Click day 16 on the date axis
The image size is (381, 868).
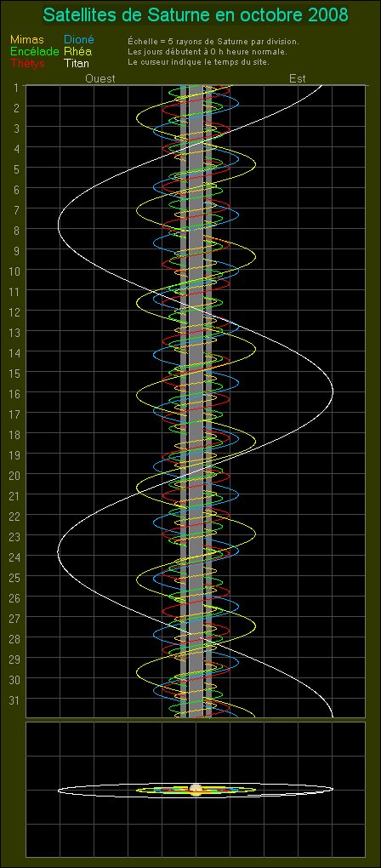[x=15, y=394]
